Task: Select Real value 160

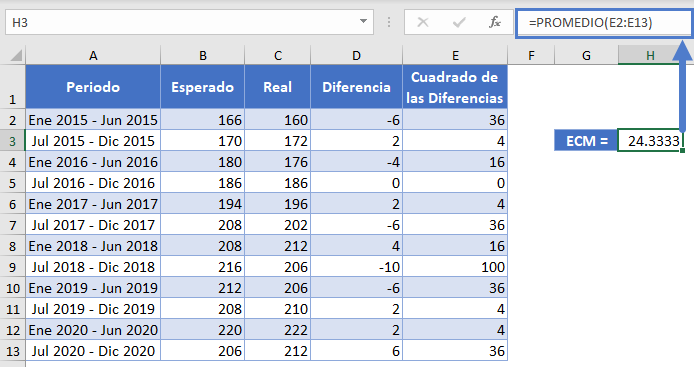Action: (278, 120)
